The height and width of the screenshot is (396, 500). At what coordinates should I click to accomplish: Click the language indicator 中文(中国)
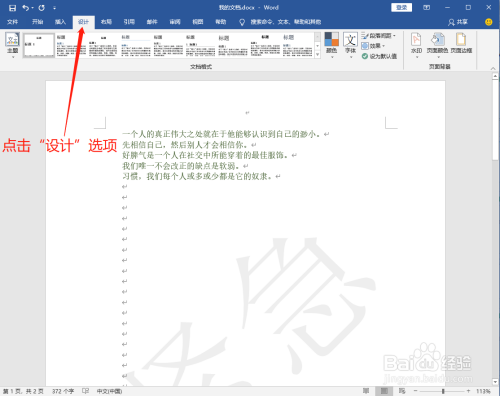click(x=109, y=391)
